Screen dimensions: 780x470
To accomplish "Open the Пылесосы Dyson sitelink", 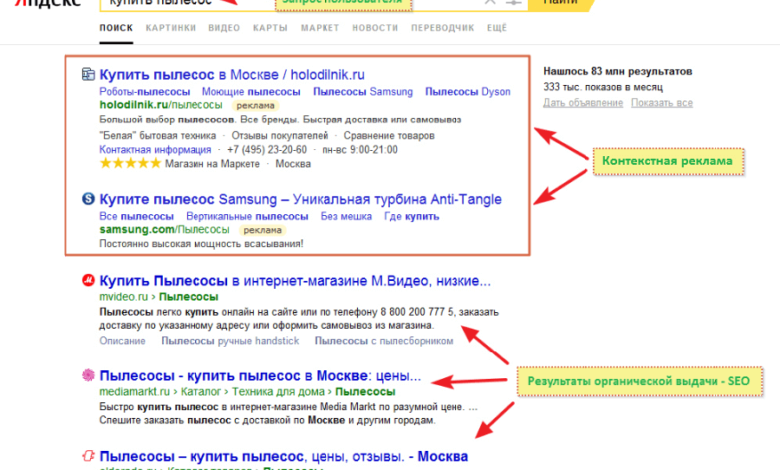I will tap(468, 92).
